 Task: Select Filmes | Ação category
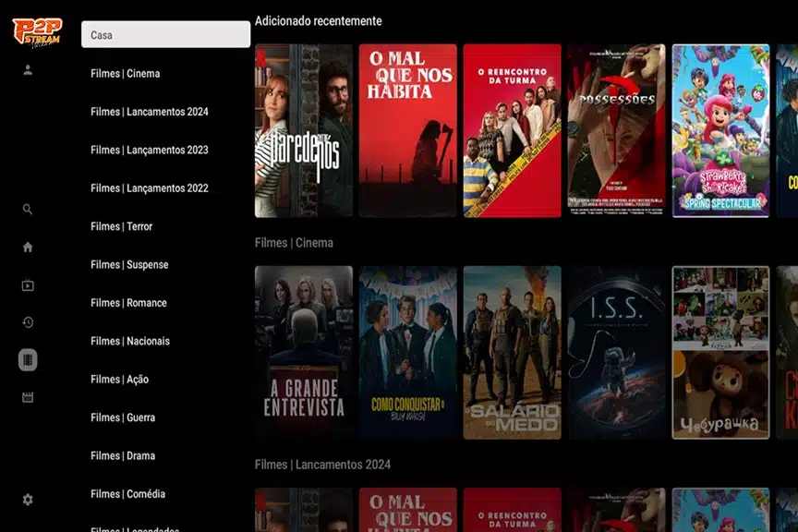119,380
